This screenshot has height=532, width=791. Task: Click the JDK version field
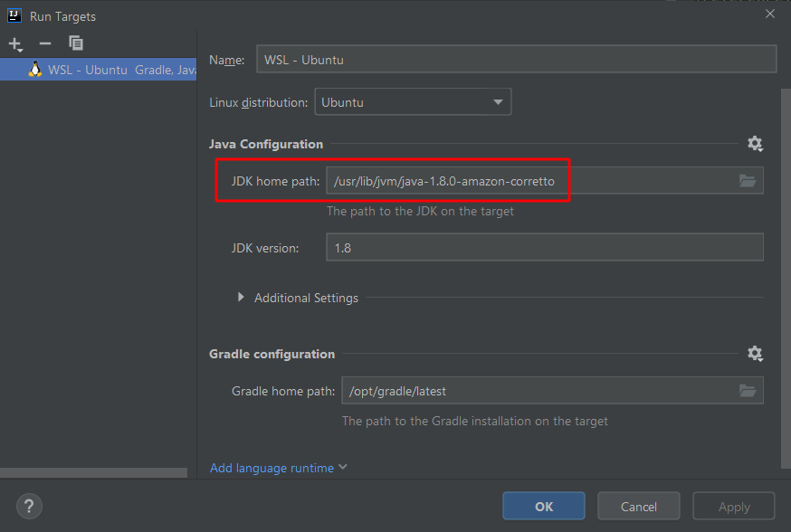544,247
